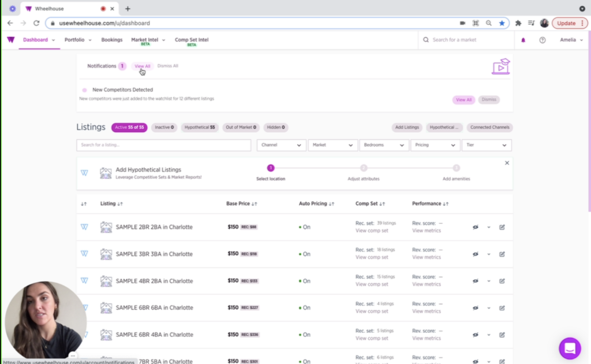Screen dimensions: 591x364
Task: Hide the SAMPLE 6BR 4BA in Charlotte listing
Action: tap(476, 335)
